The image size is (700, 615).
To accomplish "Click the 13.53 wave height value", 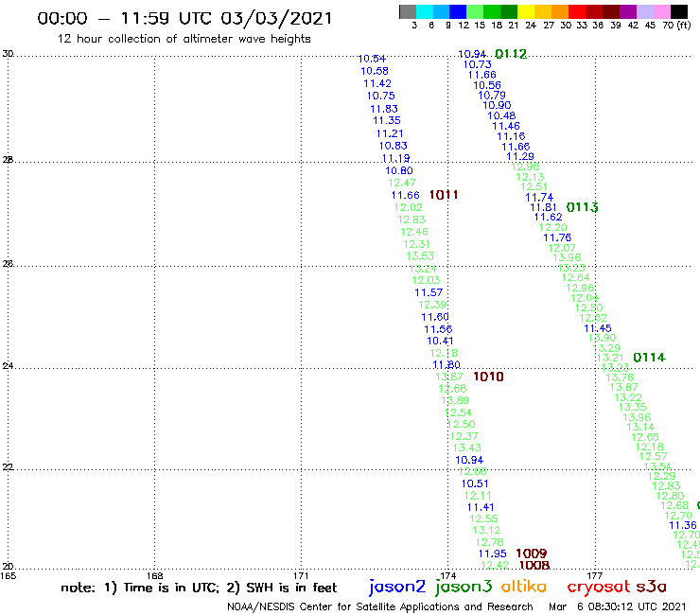I will (x=420, y=255).
